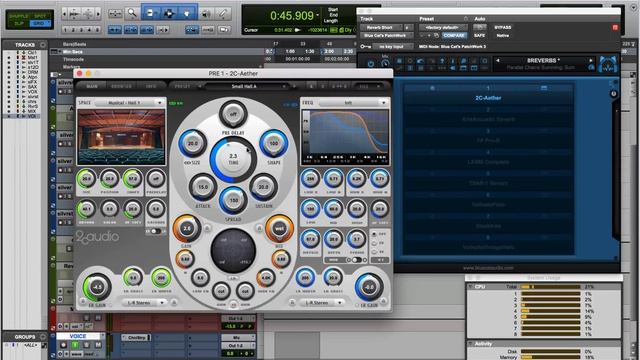Click no key input selector
Viewport: 640px width, 360px height.
(393, 47)
